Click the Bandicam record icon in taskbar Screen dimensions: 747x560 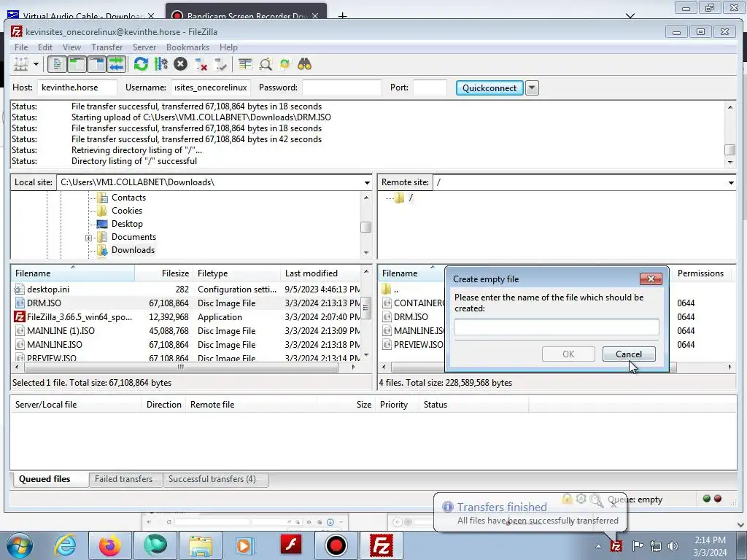[336, 545]
